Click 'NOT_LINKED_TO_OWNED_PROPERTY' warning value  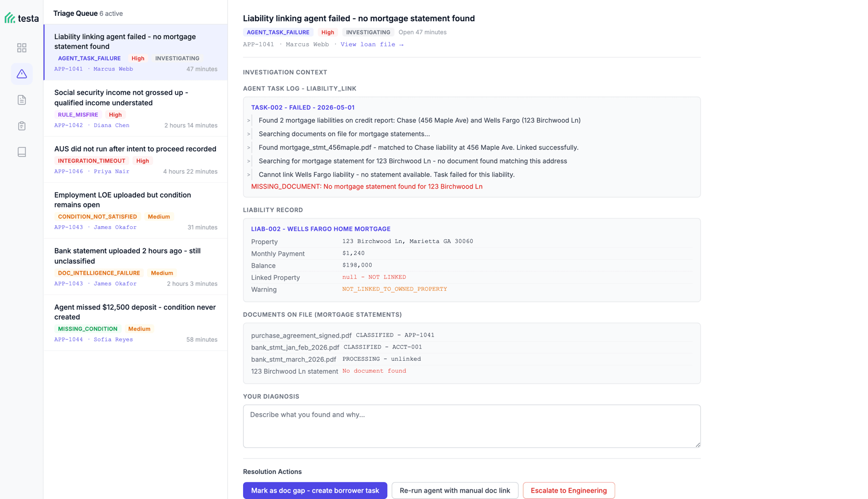pos(394,289)
